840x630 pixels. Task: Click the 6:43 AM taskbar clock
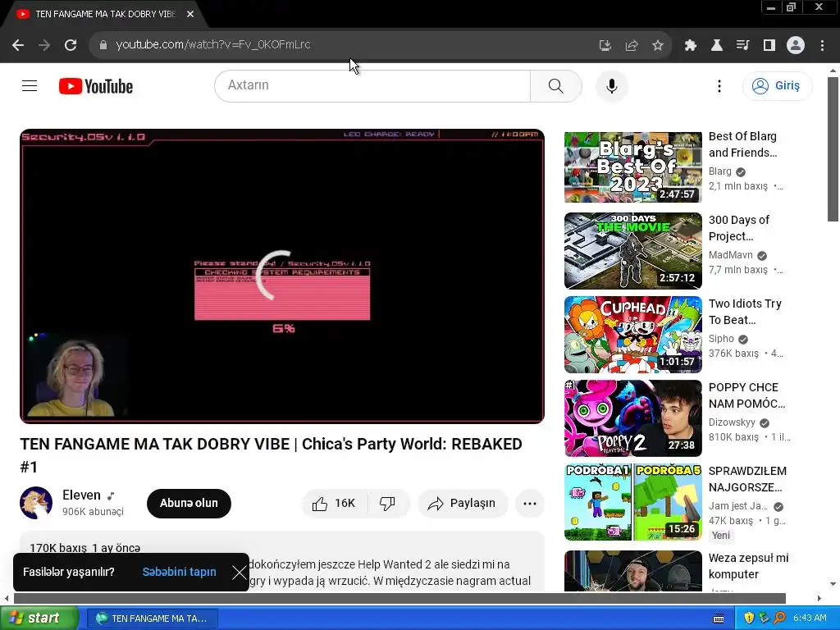tap(810, 619)
